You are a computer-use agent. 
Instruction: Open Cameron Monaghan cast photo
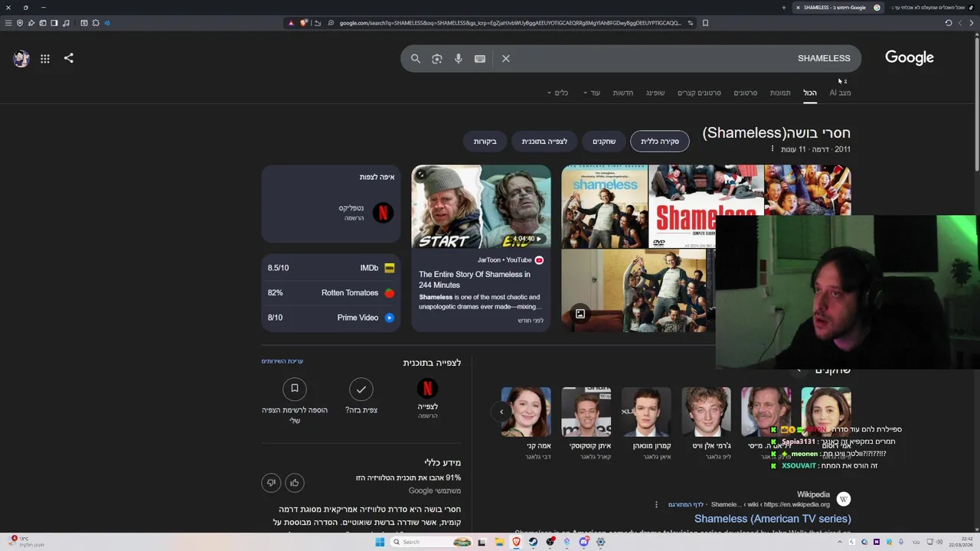(x=646, y=412)
